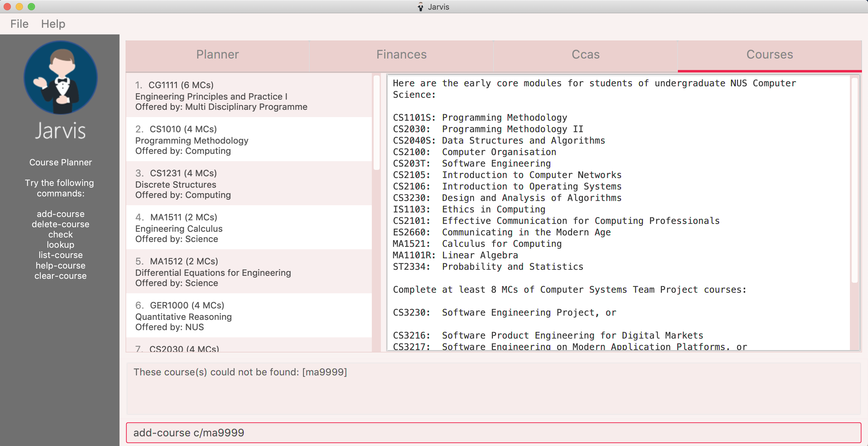Viewport: 868px width, 446px height.
Task: Click the ES2660 Communicating line
Action: tap(502, 232)
